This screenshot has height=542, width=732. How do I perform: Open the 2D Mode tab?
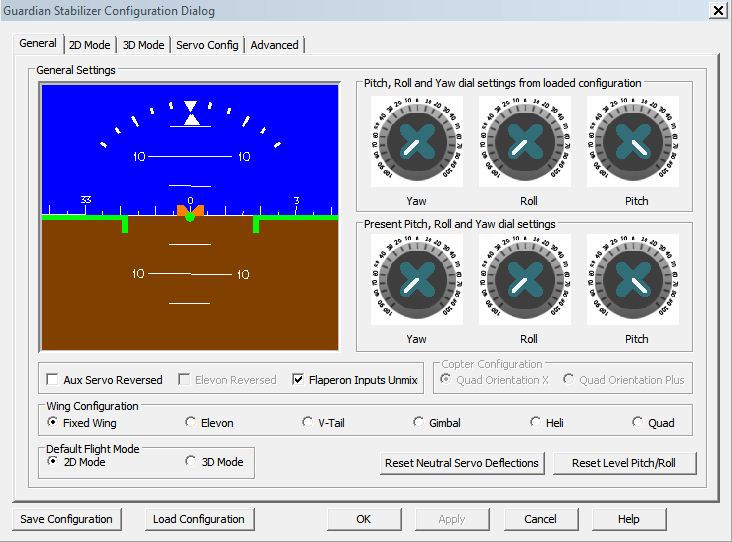90,45
